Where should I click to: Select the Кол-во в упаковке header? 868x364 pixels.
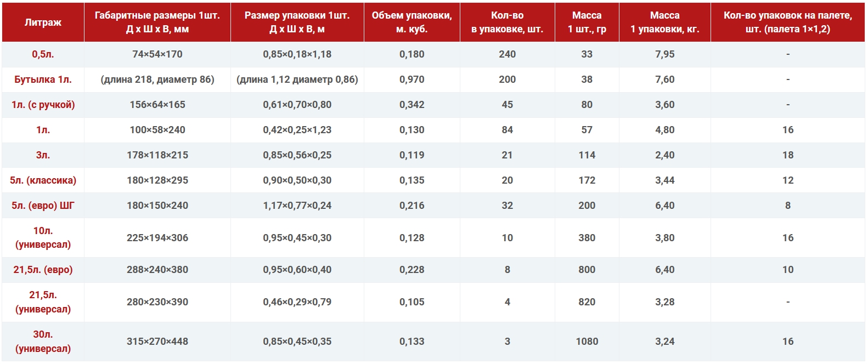(507, 22)
